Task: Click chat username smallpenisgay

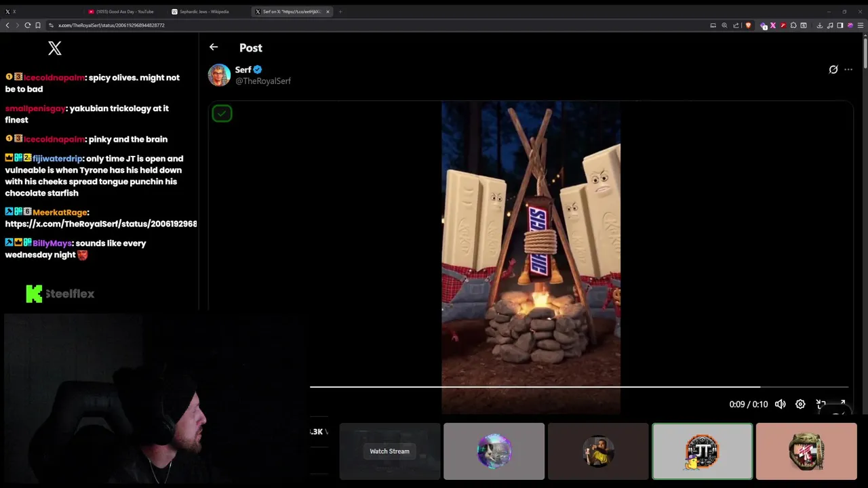Action: pyautogui.click(x=35, y=108)
